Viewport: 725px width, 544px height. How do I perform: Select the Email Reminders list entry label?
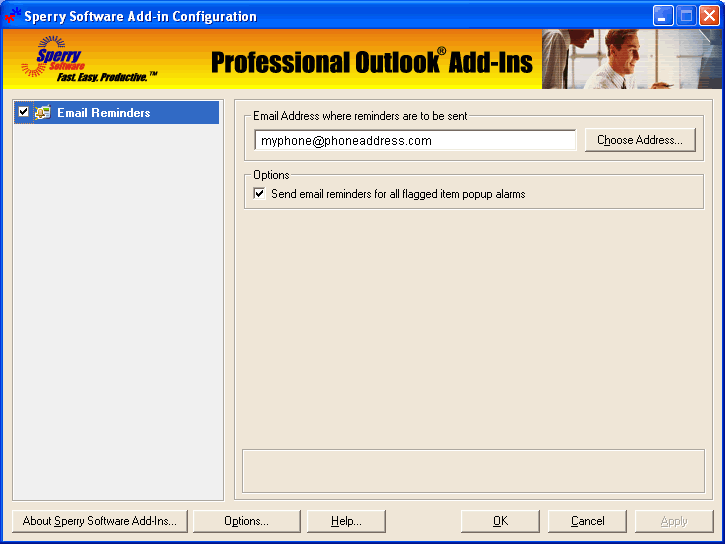coord(103,113)
